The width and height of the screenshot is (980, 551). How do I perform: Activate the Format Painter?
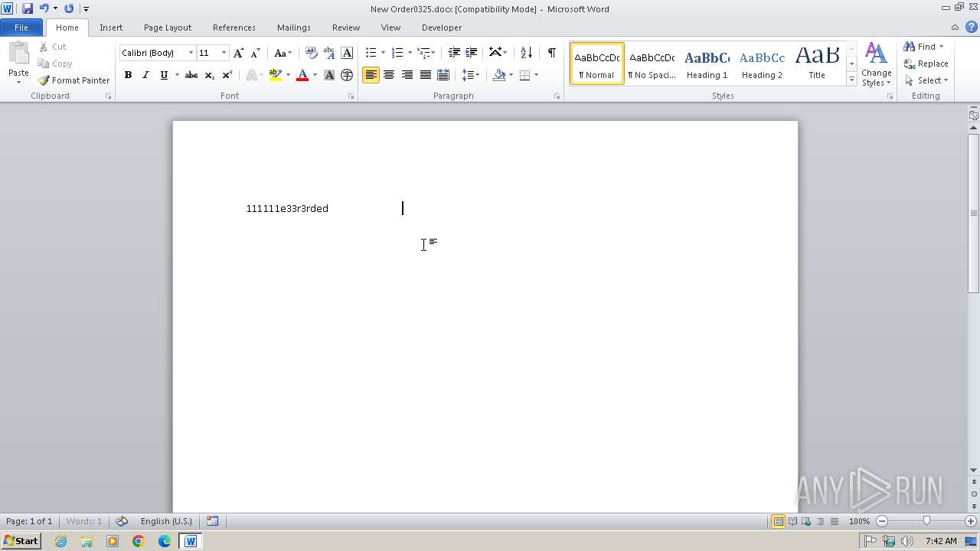[x=74, y=80]
